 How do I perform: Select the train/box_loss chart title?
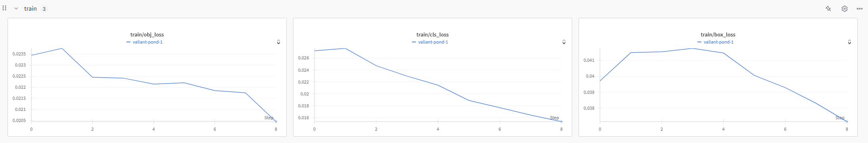(x=718, y=35)
